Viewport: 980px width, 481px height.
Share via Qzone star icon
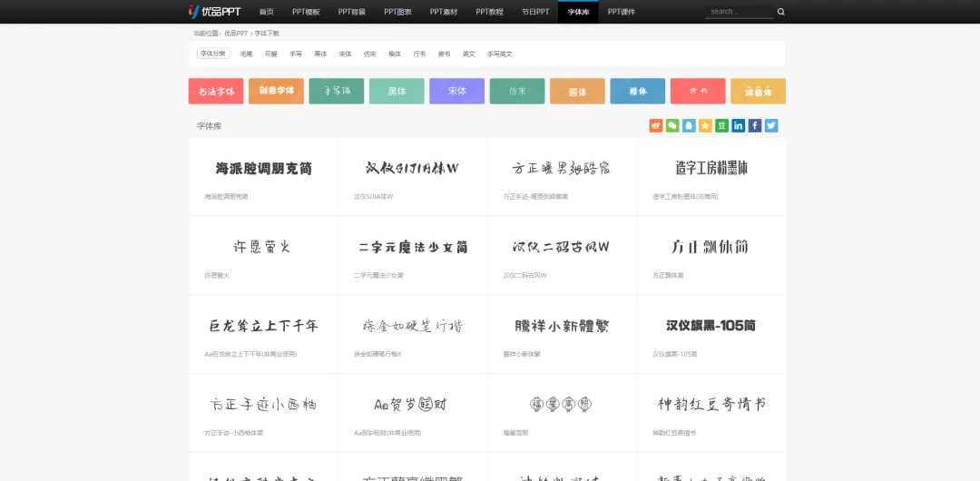coord(705,126)
